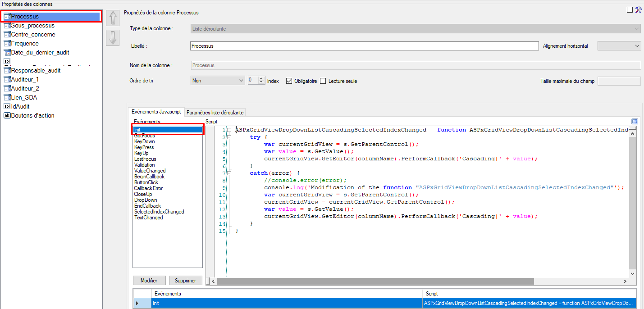Select the Evénements Javascript tab
Image resolution: width=644 pixels, height=309 pixels.
coord(156,112)
